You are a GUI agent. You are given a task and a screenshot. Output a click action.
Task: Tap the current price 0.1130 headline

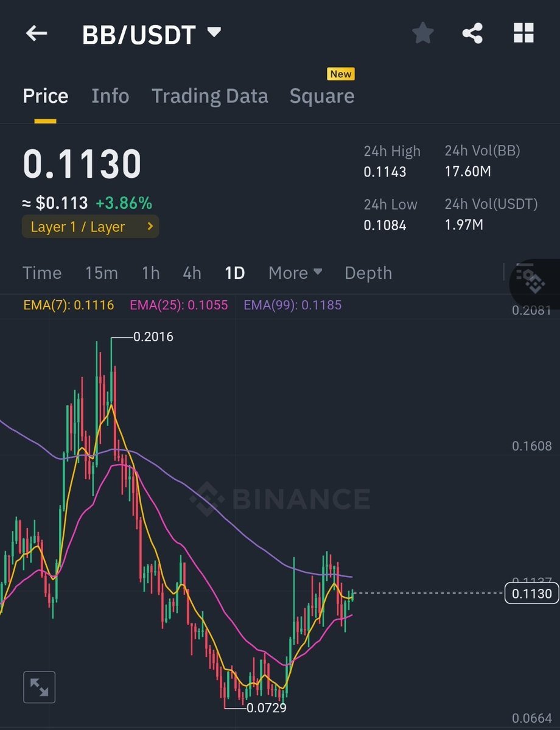point(82,164)
